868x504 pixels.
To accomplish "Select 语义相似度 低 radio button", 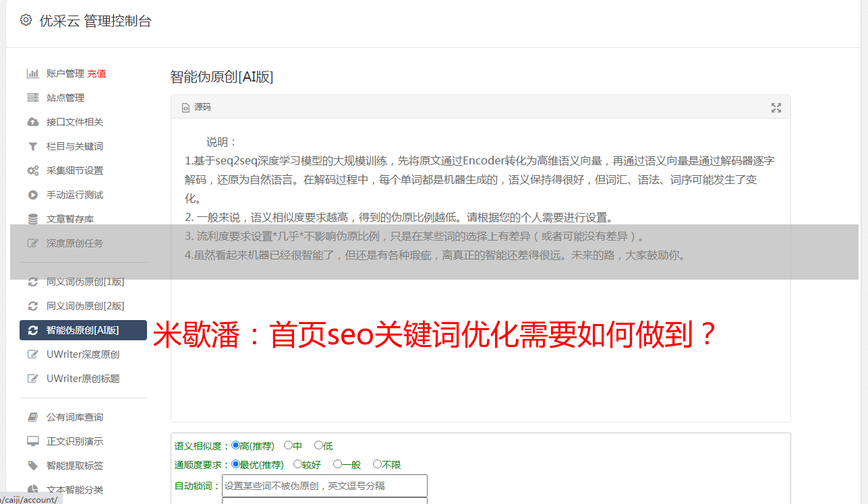I will coord(318,445).
